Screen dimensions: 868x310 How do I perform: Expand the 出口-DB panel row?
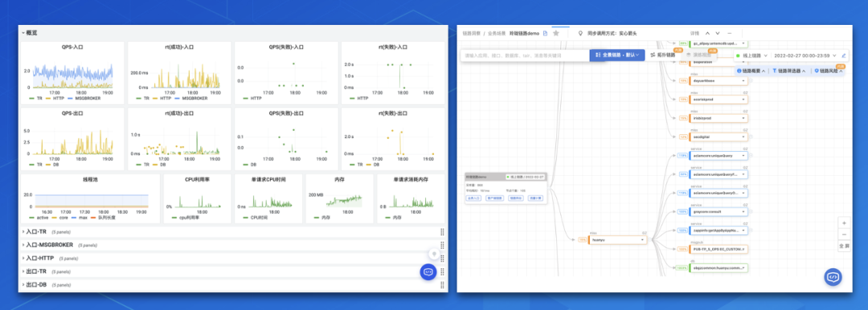click(x=231, y=284)
